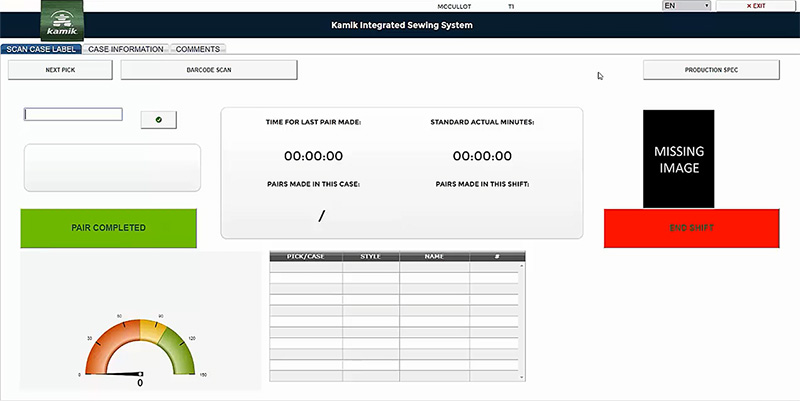Click the Kamik logo
This screenshot has width=800, height=401.
point(62,20)
